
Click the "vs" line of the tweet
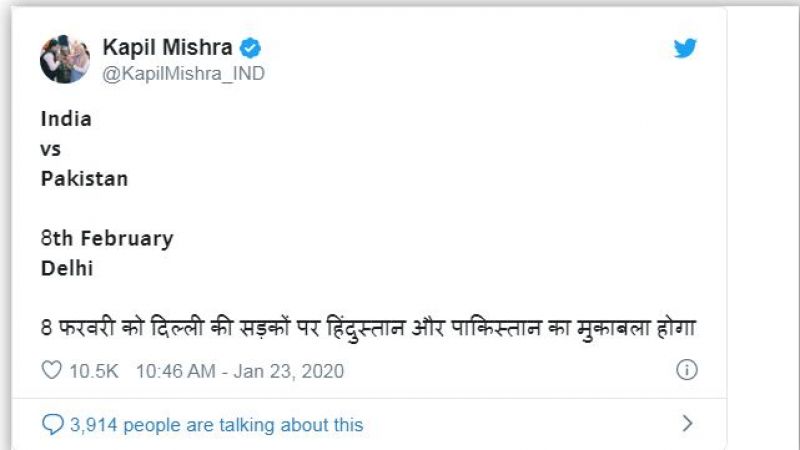51,149
